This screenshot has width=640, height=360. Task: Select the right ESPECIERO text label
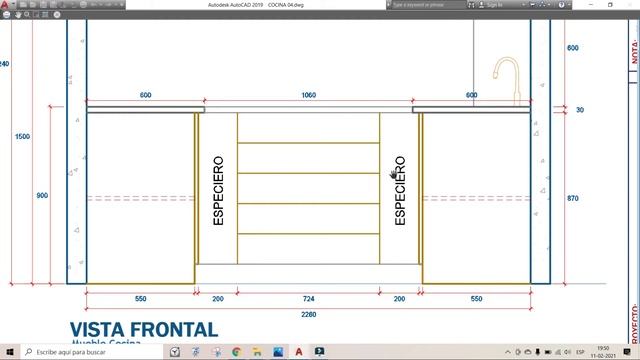pyautogui.click(x=400, y=191)
